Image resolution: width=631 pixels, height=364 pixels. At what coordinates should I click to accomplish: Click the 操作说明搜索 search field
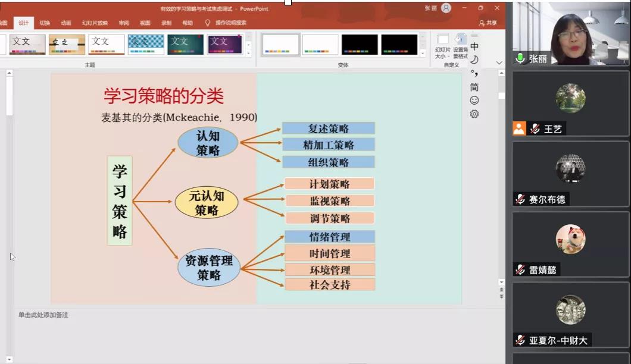(230, 23)
